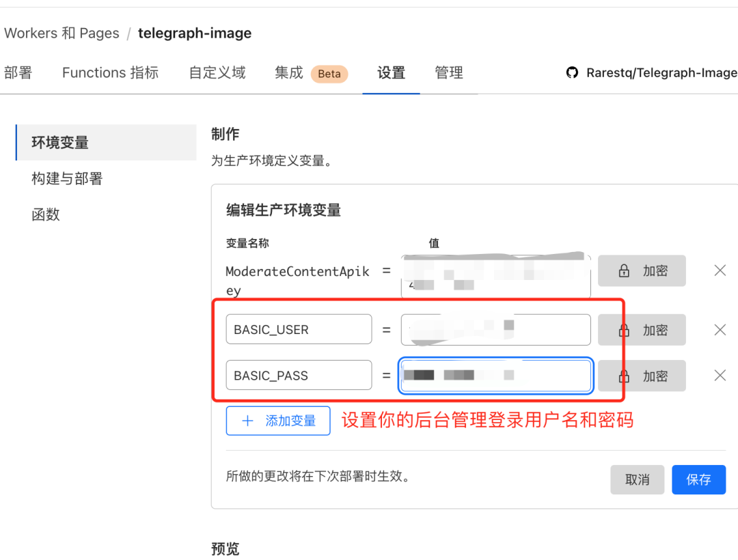Click 添加变量 to add variable
Screen dimensions: 738x560
pos(278,421)
